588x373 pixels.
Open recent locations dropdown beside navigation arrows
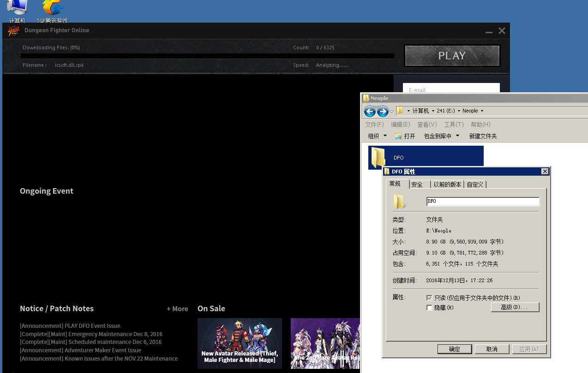392,111
